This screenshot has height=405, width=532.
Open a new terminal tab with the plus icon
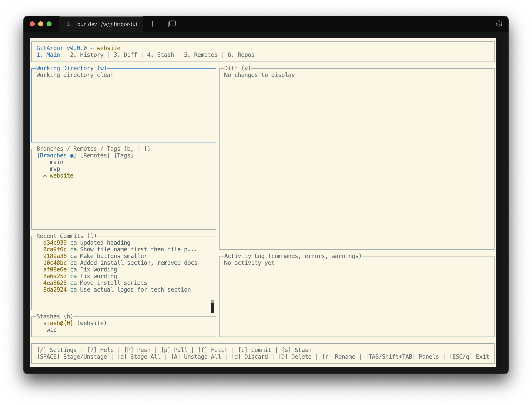152,24
